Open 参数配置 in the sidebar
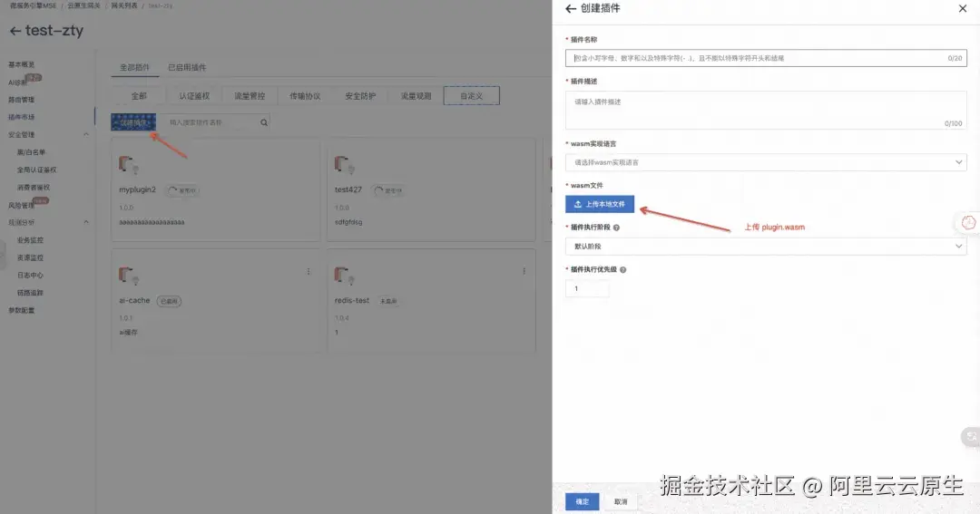980x514 pixels. pyautogui.click(x=21, y=310)
